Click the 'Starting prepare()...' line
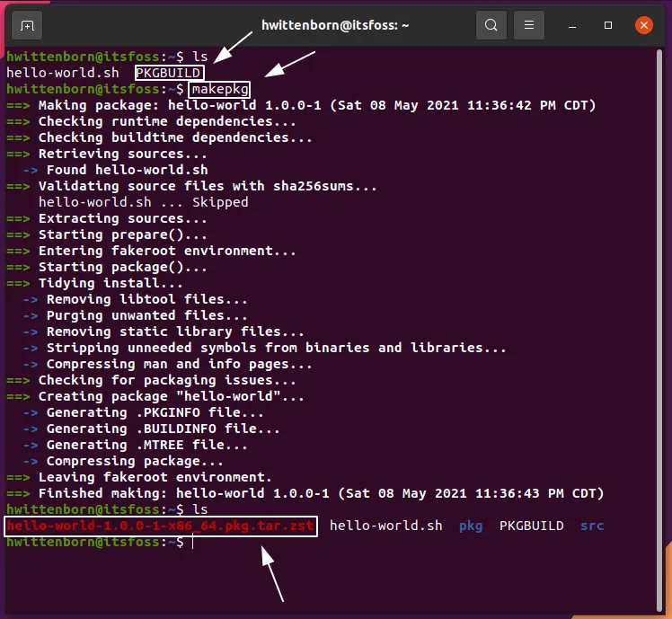Image resolution: width=672 pixels, height=619 pixels. point(122,234)
